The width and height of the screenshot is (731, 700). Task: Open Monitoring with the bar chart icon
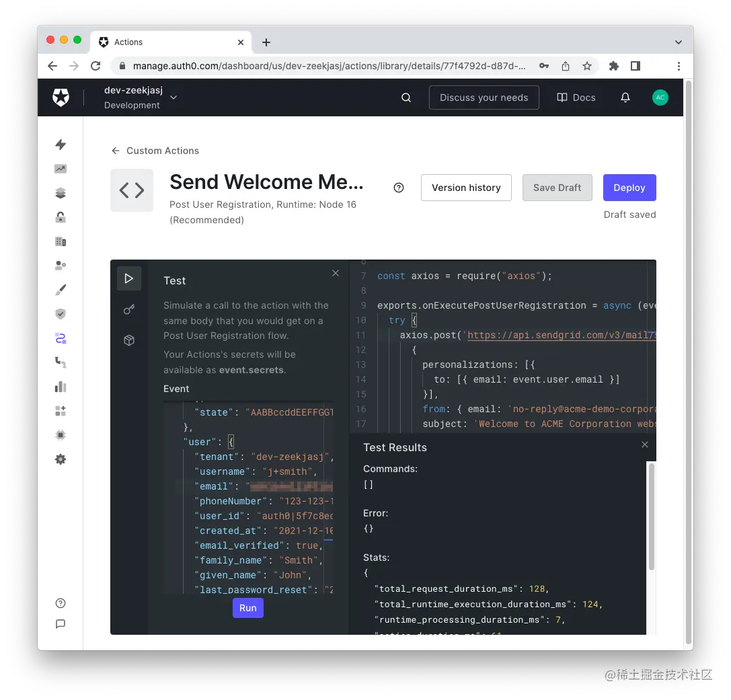[x=60, y=387]
